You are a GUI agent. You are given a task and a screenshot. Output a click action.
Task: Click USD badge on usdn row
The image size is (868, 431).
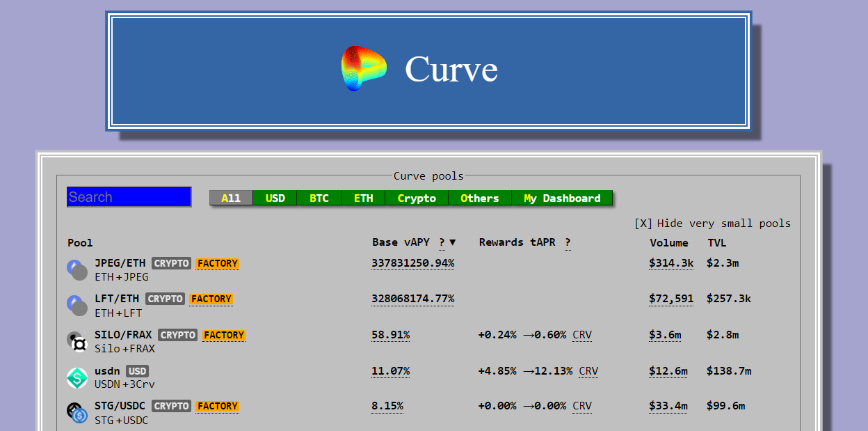[138, 371]
